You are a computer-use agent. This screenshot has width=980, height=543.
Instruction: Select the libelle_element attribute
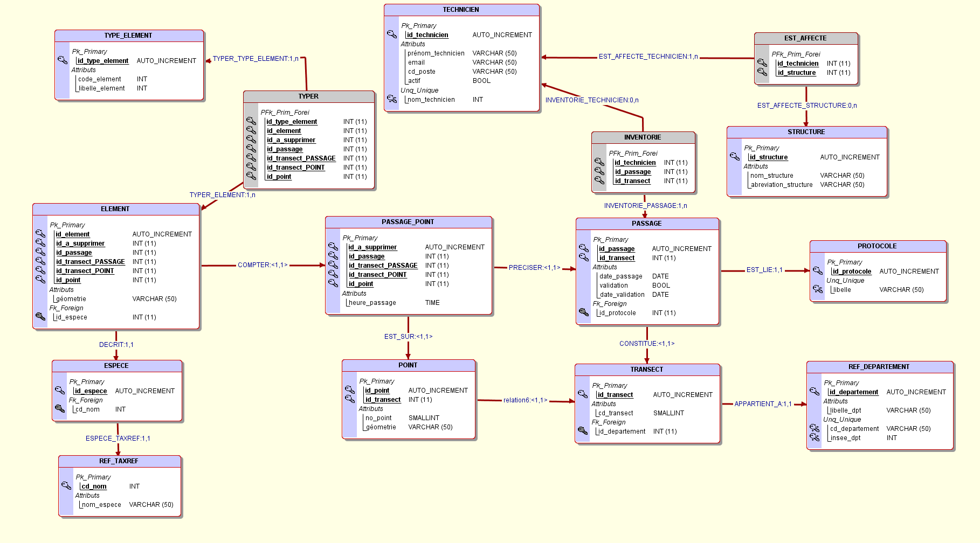pyautogui.click(x=101, y=88)
